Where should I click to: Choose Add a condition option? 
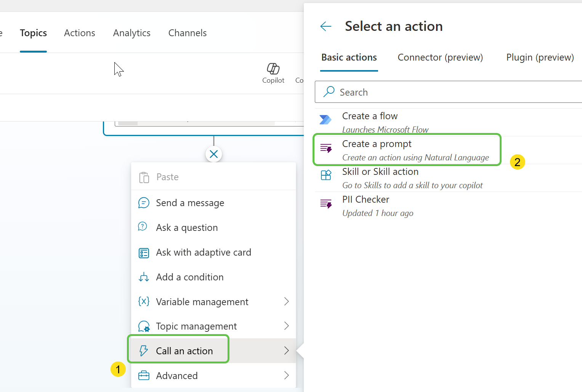click(x=189, y=277)
